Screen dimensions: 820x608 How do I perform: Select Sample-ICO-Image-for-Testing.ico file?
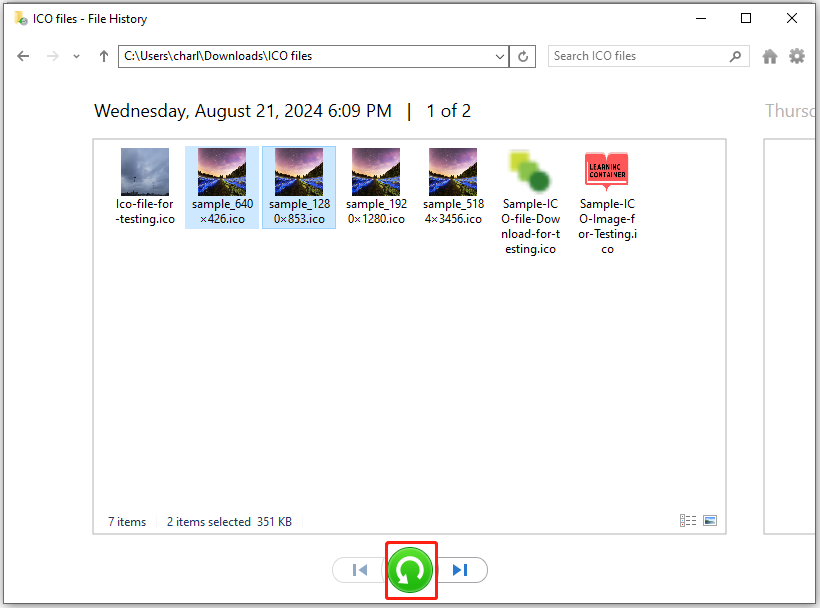click(x=607, y=200)
